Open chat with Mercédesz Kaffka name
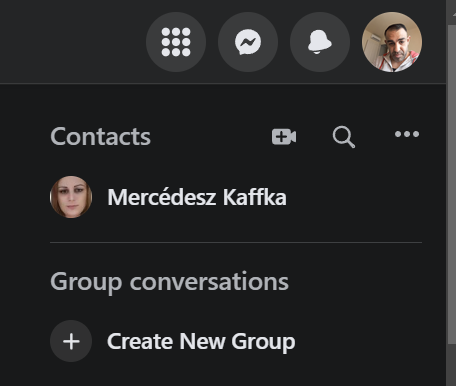 tap(197, 197)
